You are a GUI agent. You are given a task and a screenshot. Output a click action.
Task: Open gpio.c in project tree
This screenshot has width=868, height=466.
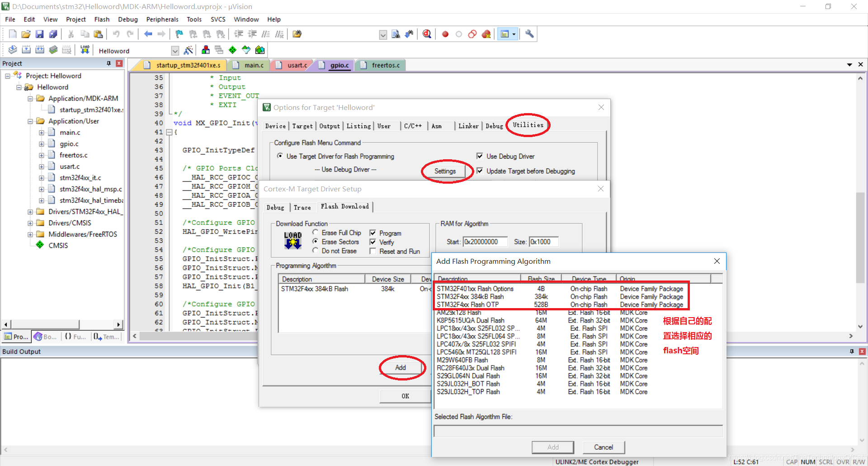click(x=69, y=144)
